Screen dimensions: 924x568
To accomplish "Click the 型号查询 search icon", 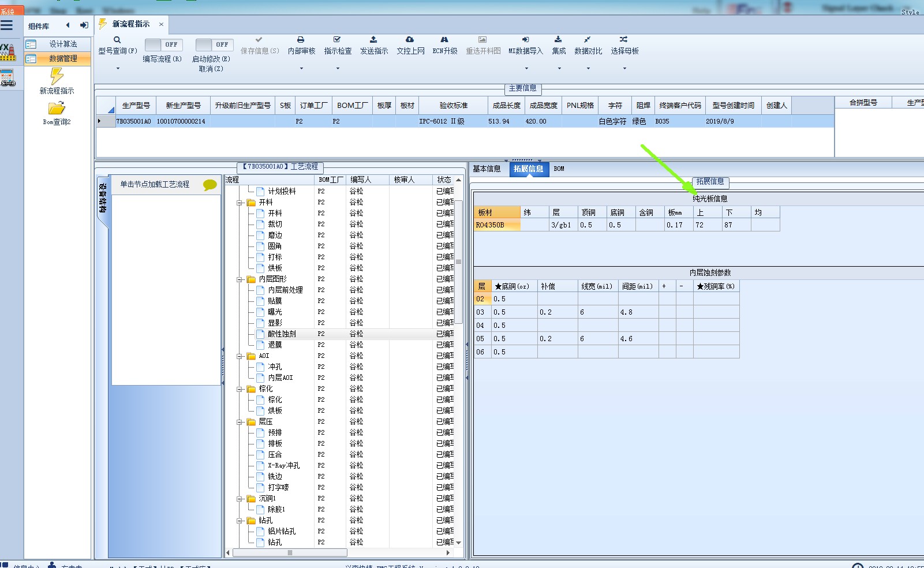I will tap(117, 40).
